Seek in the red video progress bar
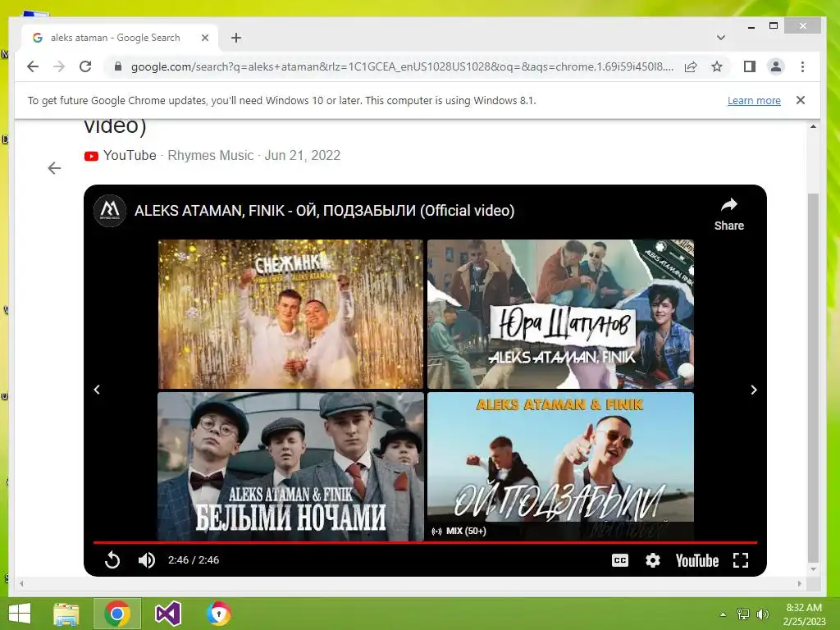Viewport: 840px width, 630px height. [x=425, y=543]
